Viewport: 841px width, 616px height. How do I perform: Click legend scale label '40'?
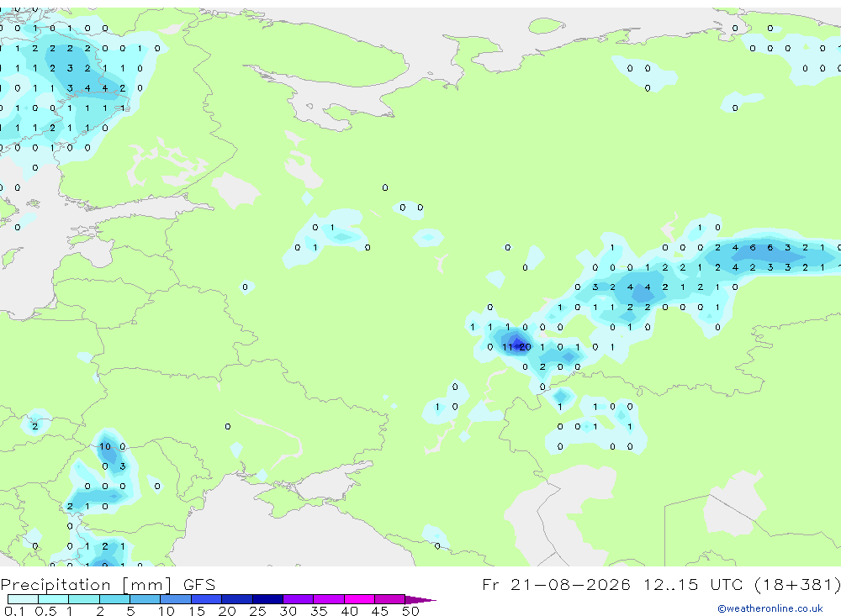tap(349, 611)
